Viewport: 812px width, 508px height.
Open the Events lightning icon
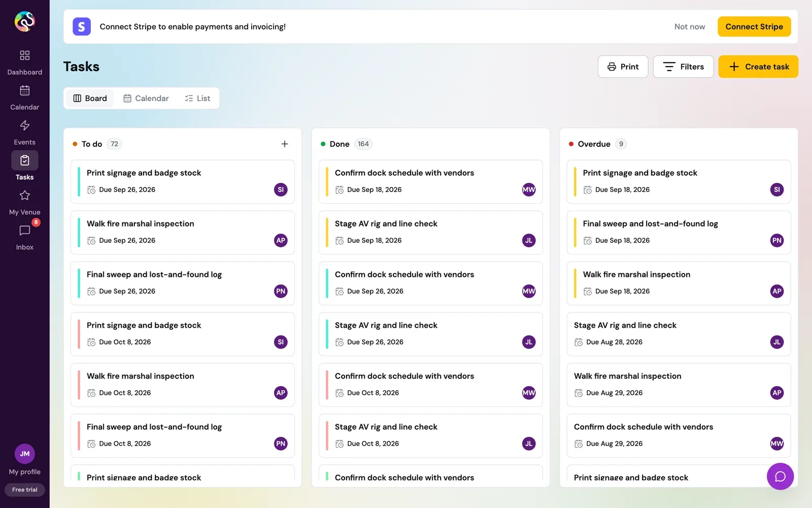point(24,125)
